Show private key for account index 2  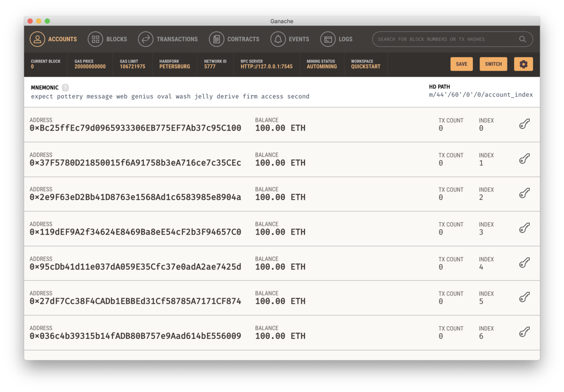point(525,193)
